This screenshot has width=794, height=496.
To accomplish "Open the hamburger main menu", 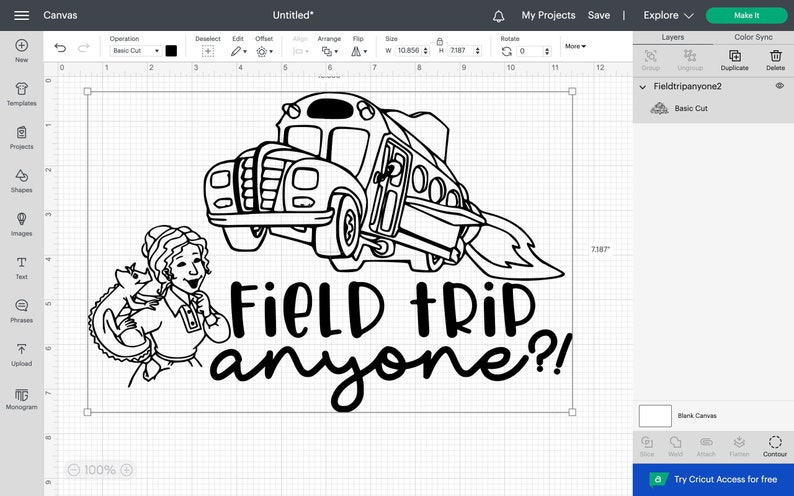I will (21, 15).
